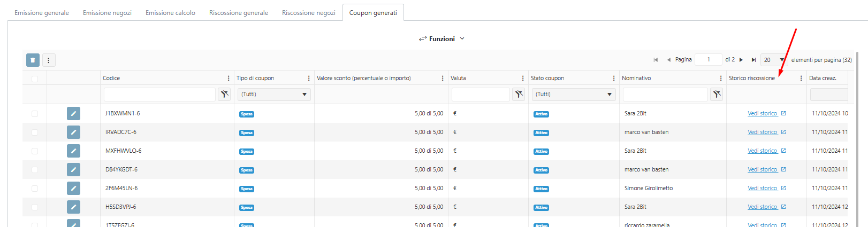This screenshot has width=868, height=227.
Task: Switch to Emissione generale tab
Action: 42,13
